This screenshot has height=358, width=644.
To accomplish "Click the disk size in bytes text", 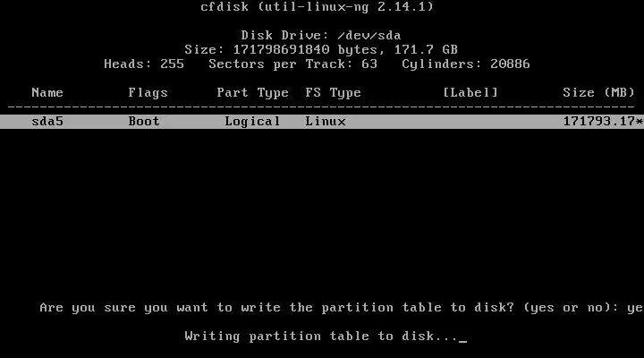I will 281,50.
